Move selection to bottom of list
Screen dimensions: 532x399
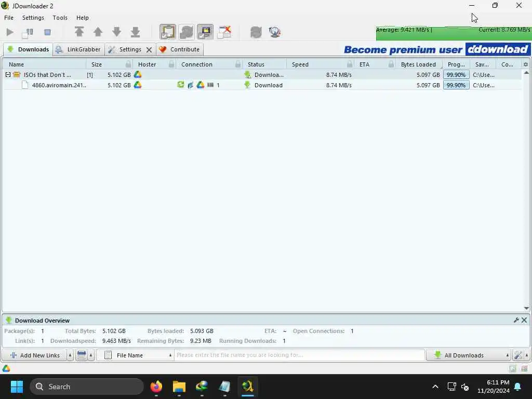(x=135, y=32)
